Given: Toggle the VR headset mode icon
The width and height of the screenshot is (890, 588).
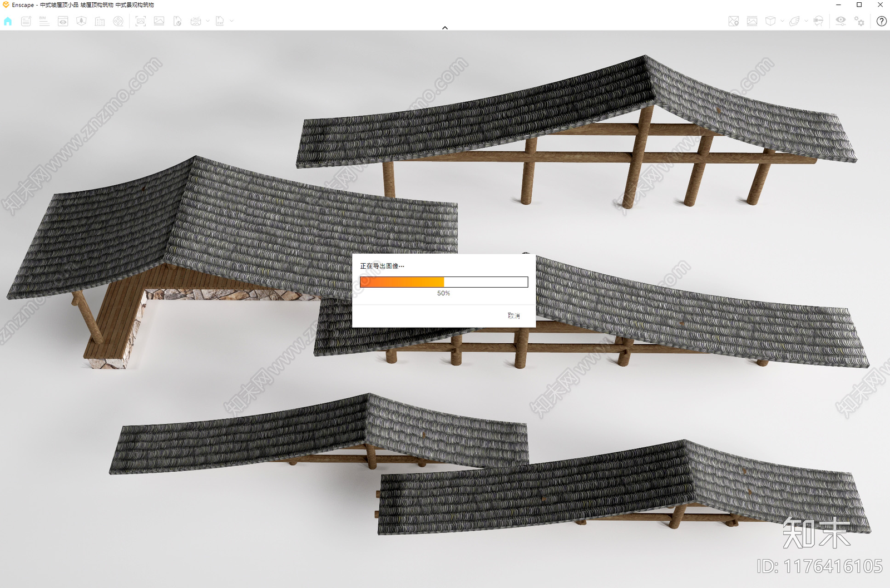Looking at the screenshot, I should [x=818, y=21].
